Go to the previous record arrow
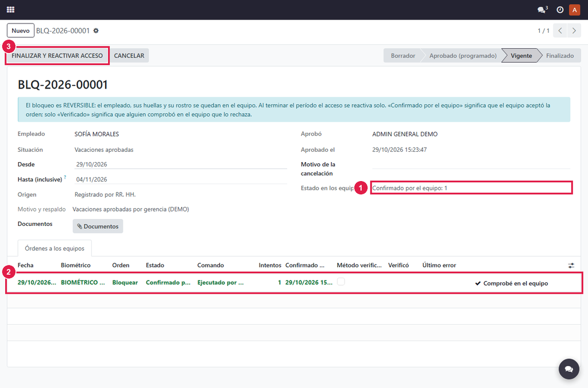The height and width of the screenshot is (388, 588). point(560,31)
